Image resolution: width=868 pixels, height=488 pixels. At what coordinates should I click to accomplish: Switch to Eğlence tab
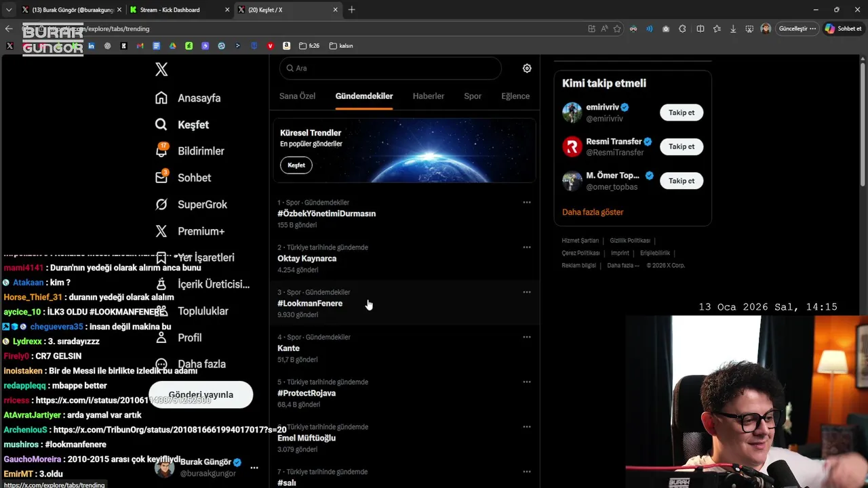[515, 96]
